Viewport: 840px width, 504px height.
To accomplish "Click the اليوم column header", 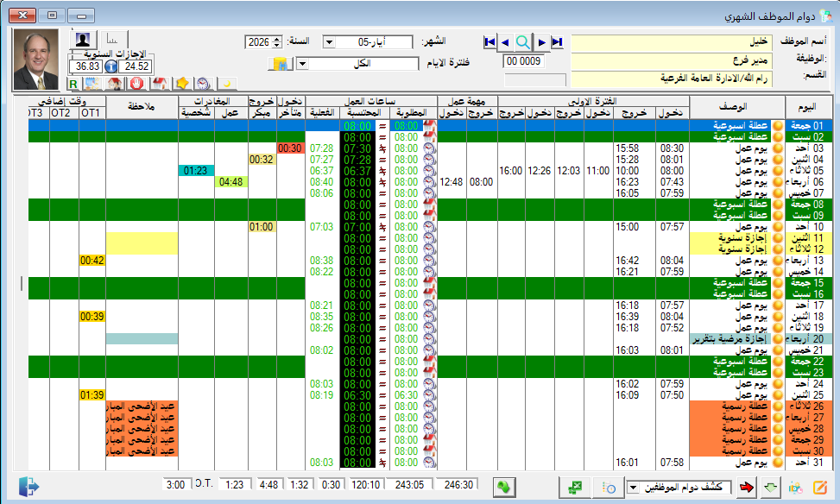I will [x=807, y=107].
